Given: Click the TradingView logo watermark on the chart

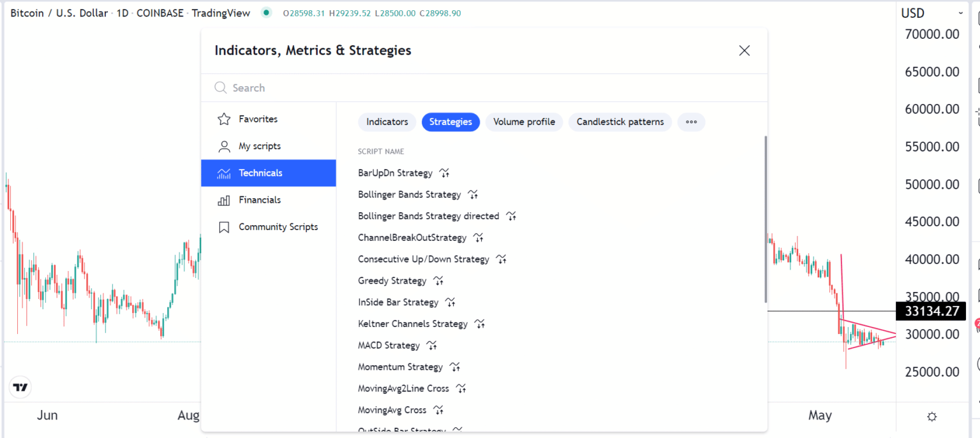Looking at the screenshot, I should [20, 387].
